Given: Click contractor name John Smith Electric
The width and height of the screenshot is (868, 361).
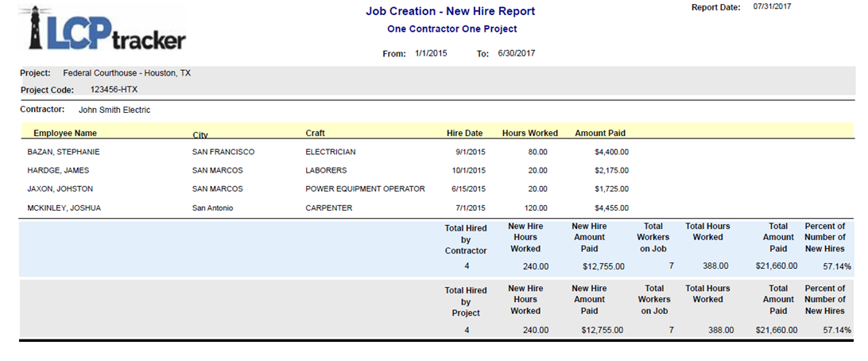Looking at the screenshot, I should (x=114, y=111).
